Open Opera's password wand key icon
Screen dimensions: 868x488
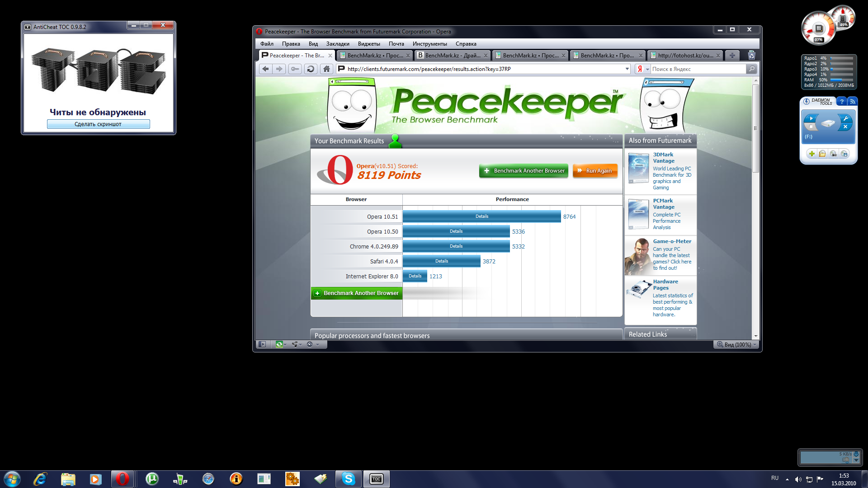point(295,69)
